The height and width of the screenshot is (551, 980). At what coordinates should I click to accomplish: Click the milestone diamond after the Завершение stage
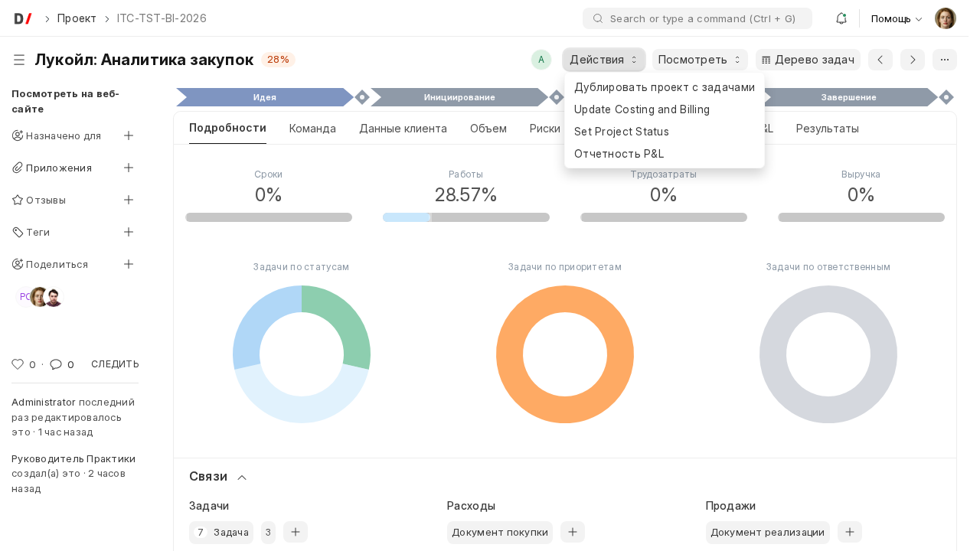[946, 97]
